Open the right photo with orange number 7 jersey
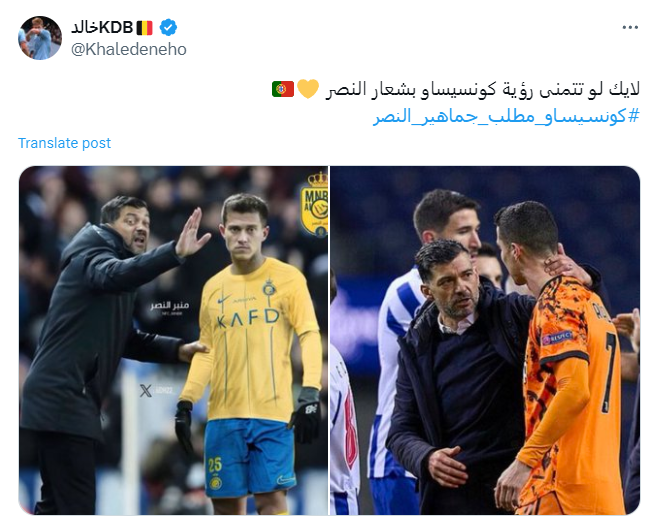657x520 pixels. (x=485, y=341)
